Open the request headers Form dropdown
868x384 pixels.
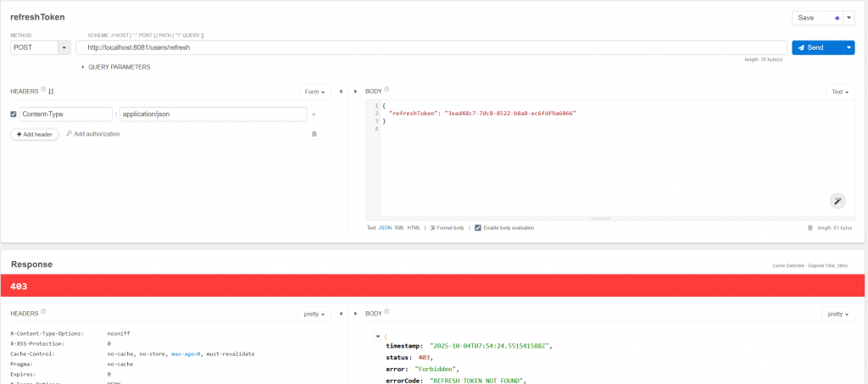tap(314, 92)
